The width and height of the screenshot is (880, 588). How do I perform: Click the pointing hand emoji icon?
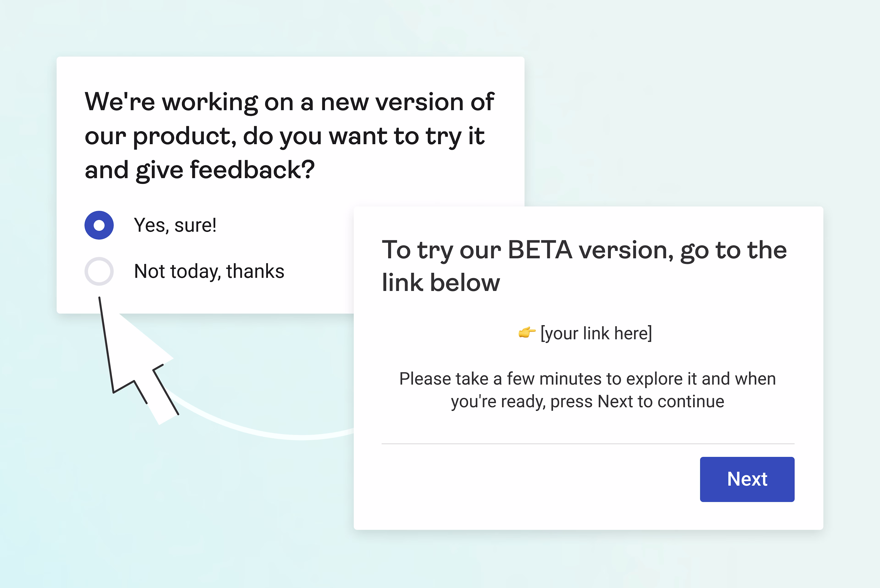[526, 332]
